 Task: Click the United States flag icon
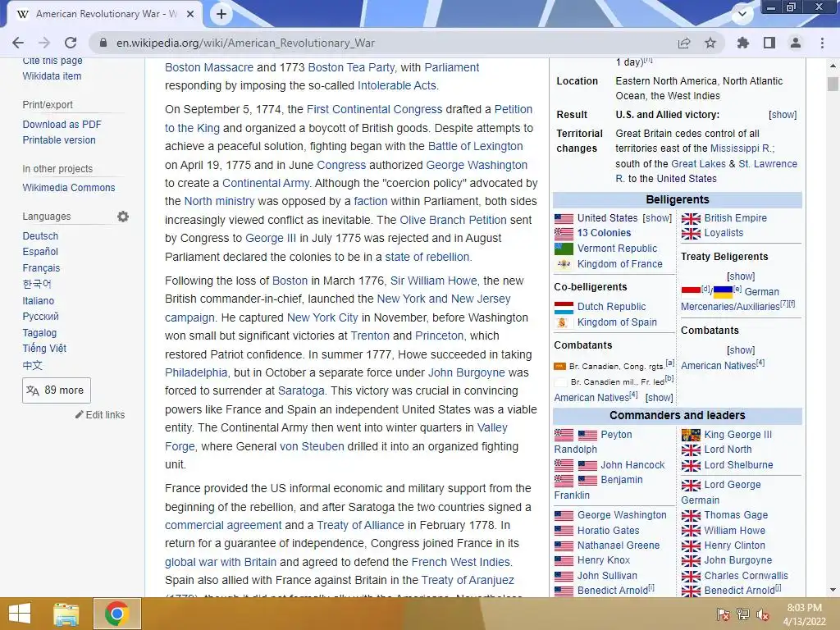[564, 218]
